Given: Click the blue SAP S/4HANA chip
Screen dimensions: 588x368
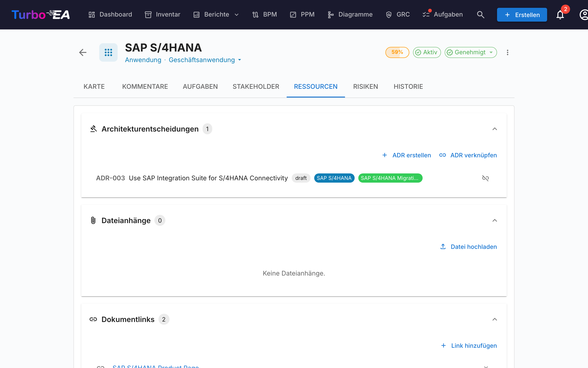Looking at the screenshot, I should click(334, 178).
